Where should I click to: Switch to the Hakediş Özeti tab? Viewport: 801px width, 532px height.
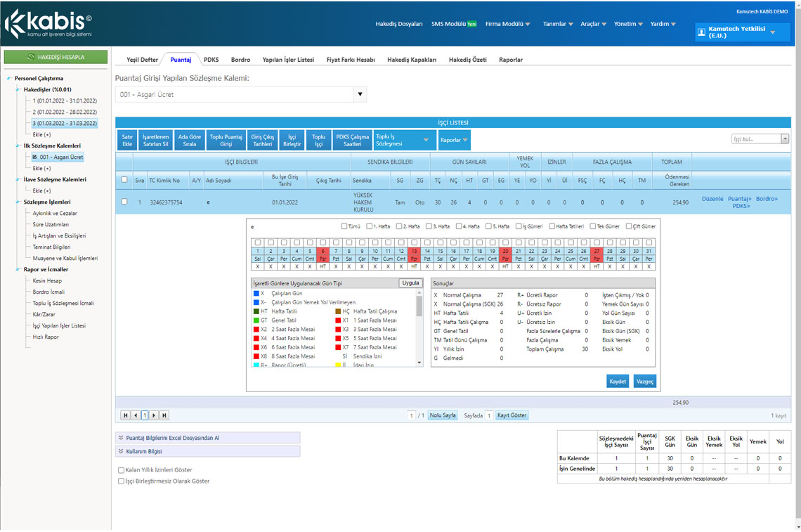click(467, 60)
